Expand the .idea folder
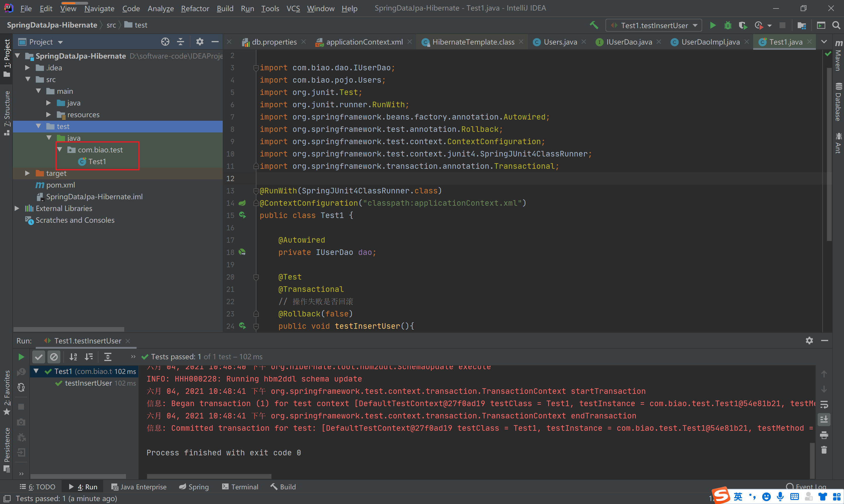 click(28, 68)
